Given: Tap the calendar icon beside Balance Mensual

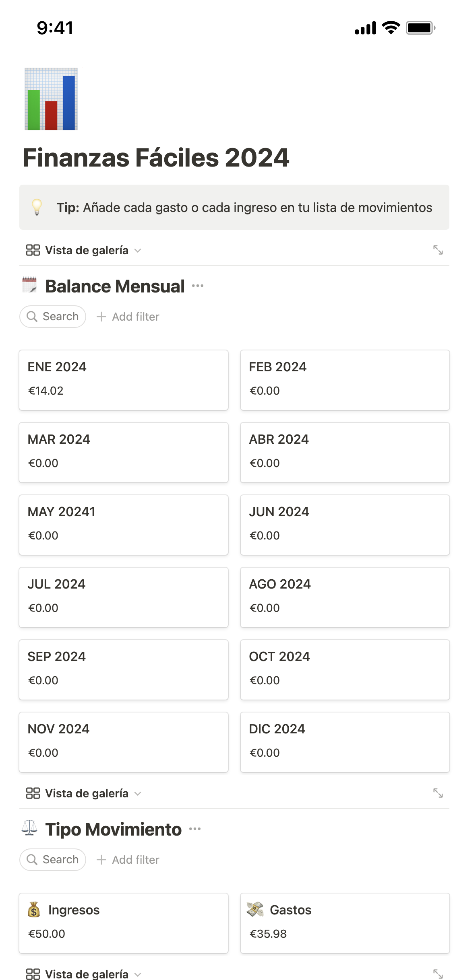Looking at the screenshot, I should click(x=29, y=285).
